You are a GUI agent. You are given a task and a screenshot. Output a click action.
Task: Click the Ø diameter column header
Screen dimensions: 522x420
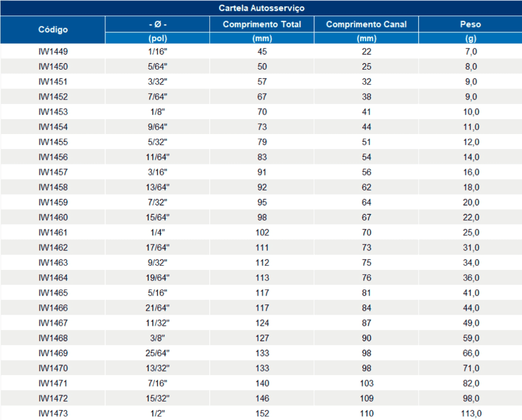(157, 24)
